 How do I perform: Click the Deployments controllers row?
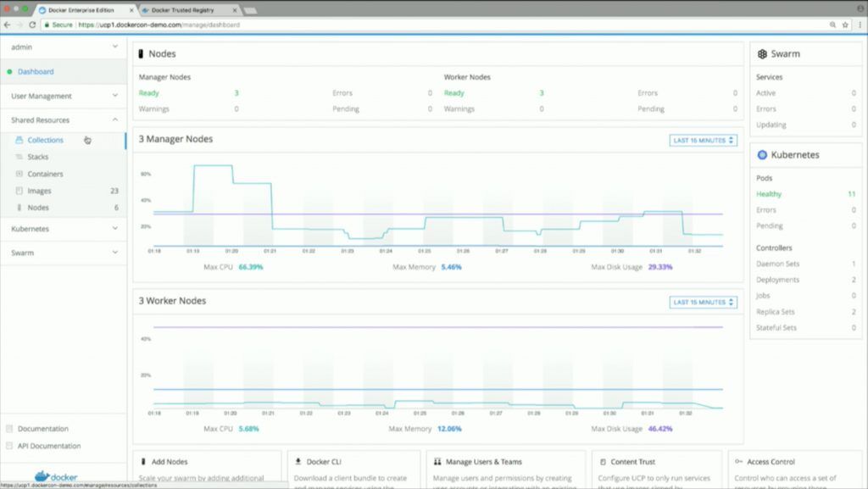[805, 280]
